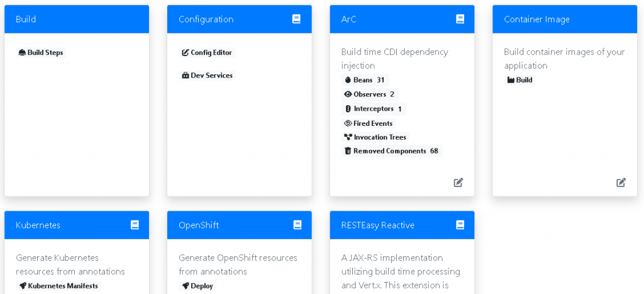The width and height of the screenshot is (644, 294).
Task: Open the ArC guide book icon
Action: coord(460,19)
